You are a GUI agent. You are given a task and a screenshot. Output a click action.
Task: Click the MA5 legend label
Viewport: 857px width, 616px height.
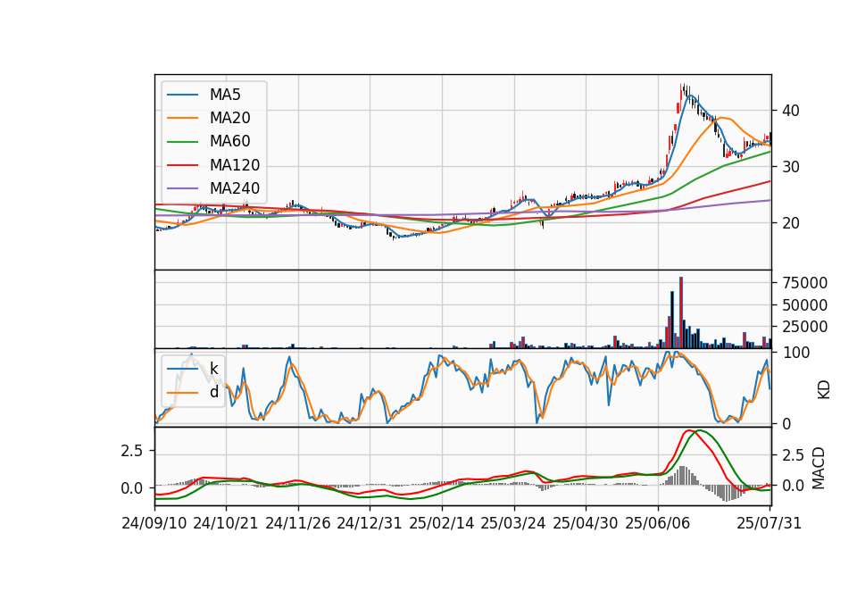coord(225,95)
